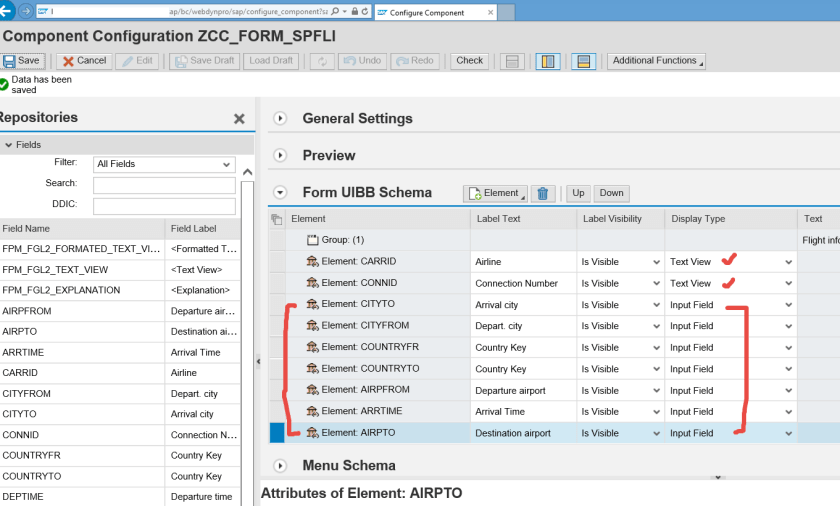Open Display Type dropdown for AIRPTO
This screenshot has height=506, width=840.
pos(789,434)
